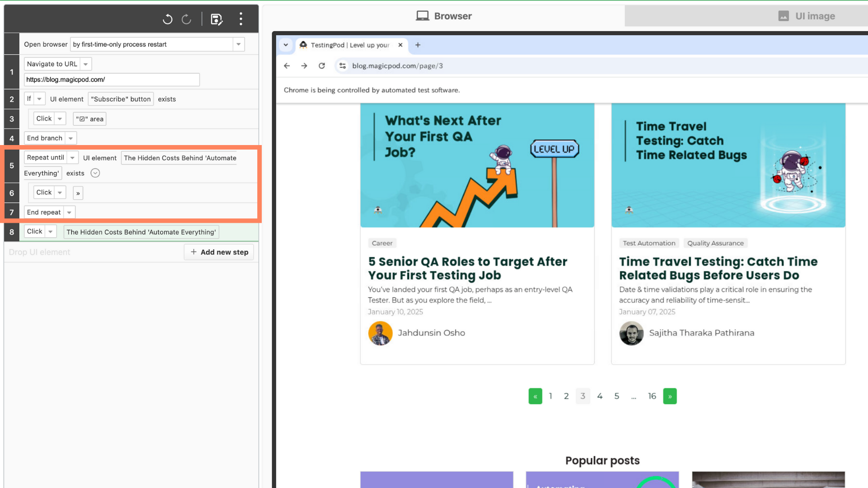Click the browser back arrow

click(287, 66)
